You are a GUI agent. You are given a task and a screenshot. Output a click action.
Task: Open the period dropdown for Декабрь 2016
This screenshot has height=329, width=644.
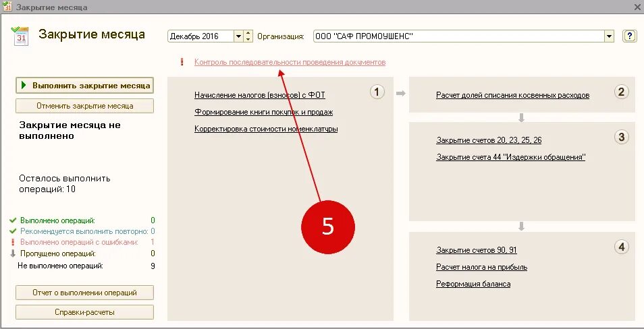238,36
